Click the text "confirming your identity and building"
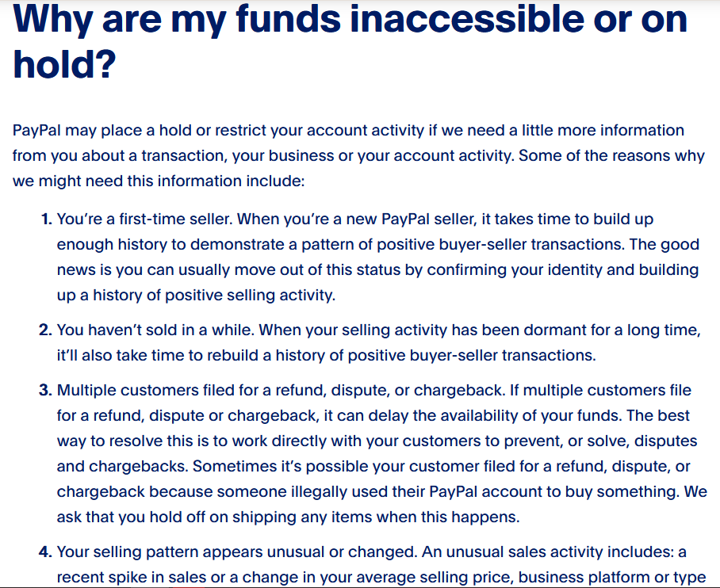This screenshot has width=720, height=588. (x=562, y=269)
